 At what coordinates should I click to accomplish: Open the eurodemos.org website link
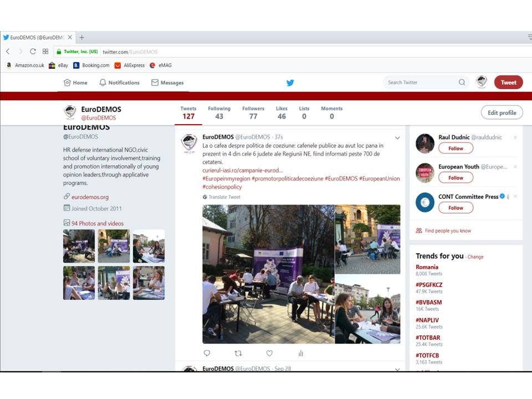90,197
